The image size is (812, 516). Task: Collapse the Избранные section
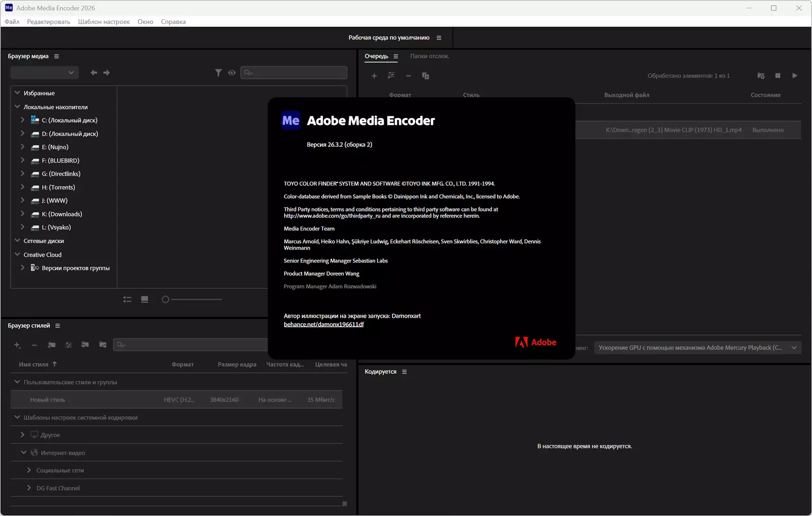pyautogui.click(x=17, y=93)
